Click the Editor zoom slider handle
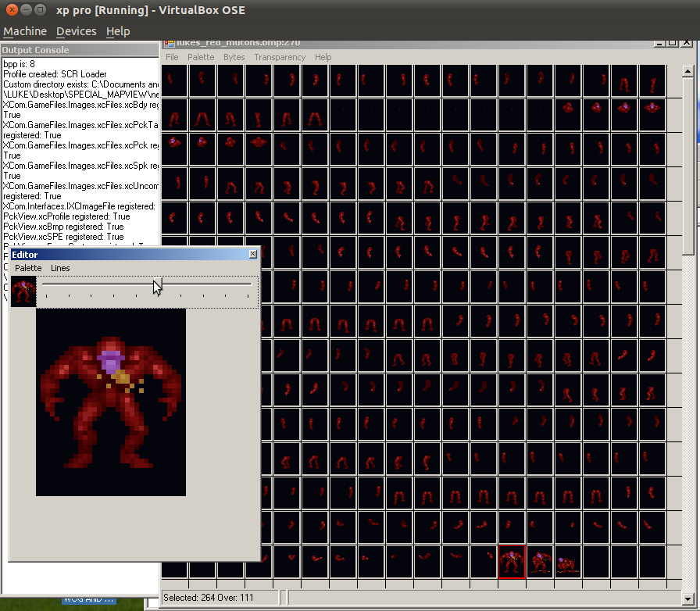Screen dimensions: 700x611 (x=155, y=286)
